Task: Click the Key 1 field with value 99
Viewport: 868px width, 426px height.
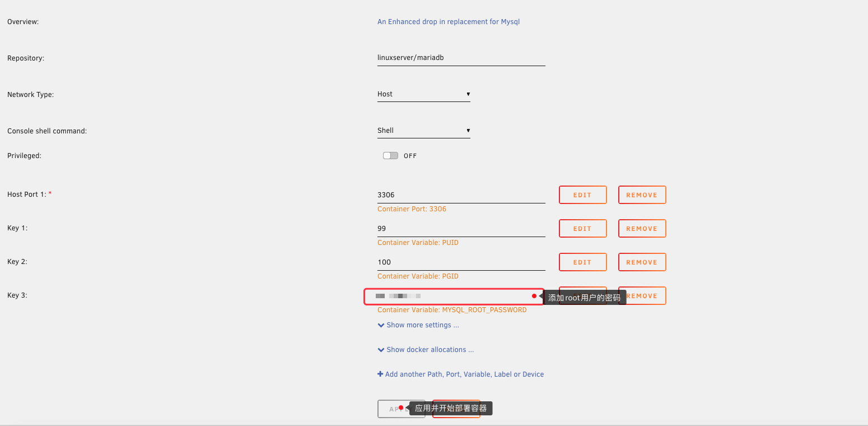Action: (461, 229)
